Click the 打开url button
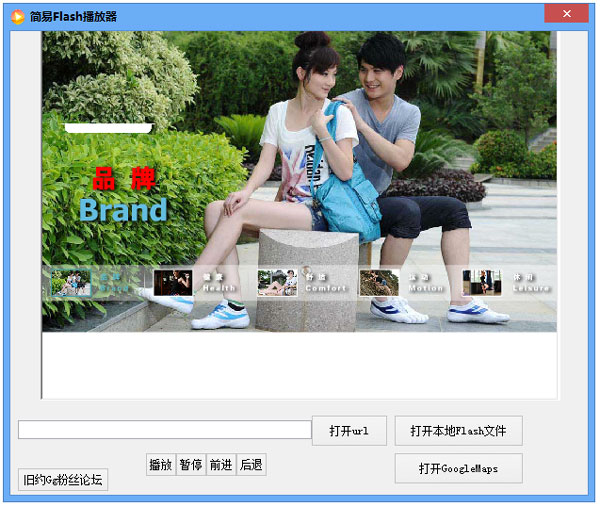This screenshot has width=600, height=507. coord(349,431)
